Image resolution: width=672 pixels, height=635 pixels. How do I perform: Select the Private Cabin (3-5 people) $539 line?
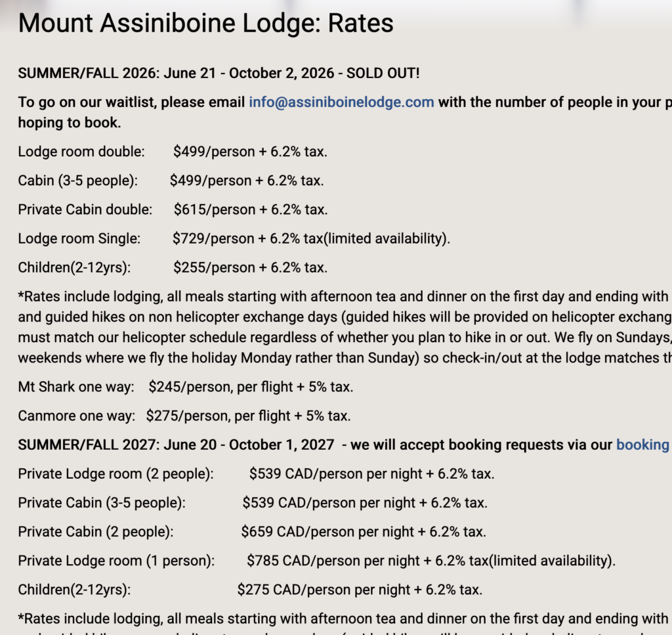tap(253, 503)
